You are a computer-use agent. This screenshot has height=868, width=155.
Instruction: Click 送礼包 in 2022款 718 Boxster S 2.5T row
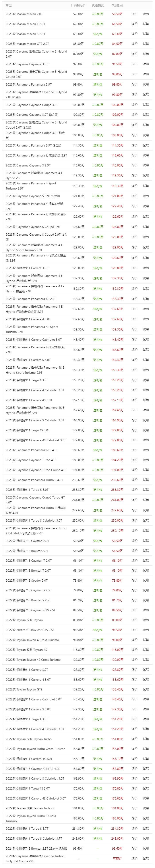pos(97,600)
